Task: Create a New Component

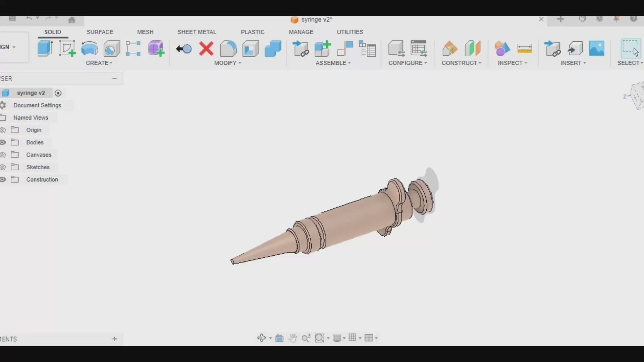Action: [156, 48]
